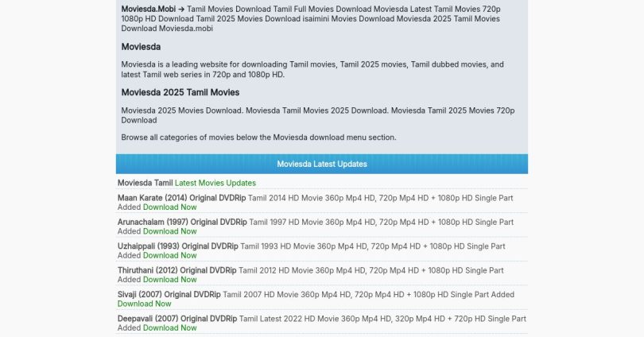644x337 pixels.
Task: Click Download Now for Deepavali (2007)
Action: (169, 328)
